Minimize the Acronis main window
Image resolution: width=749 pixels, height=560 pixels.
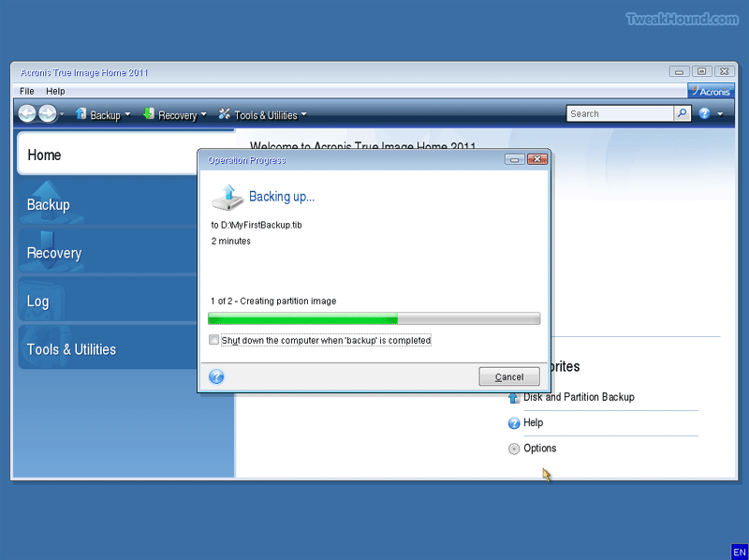(x=680, y=72)
